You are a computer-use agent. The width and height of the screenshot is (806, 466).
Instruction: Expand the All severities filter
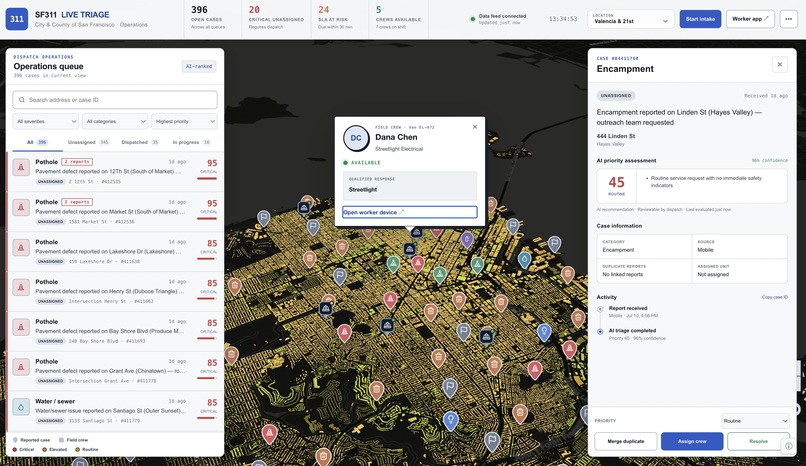(x=45, y=121)
